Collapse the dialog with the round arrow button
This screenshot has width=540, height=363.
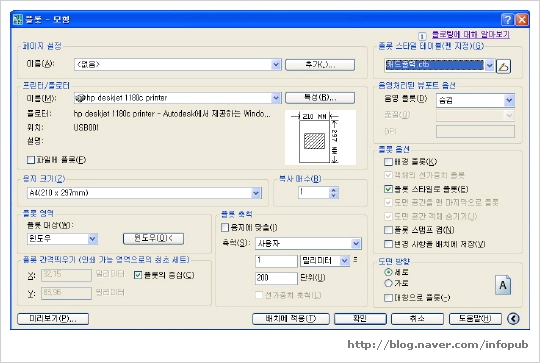(x=513, y=319)
